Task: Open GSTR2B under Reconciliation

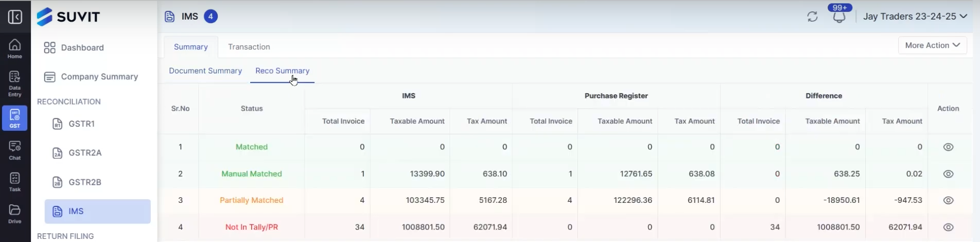Action: [85, 182]
